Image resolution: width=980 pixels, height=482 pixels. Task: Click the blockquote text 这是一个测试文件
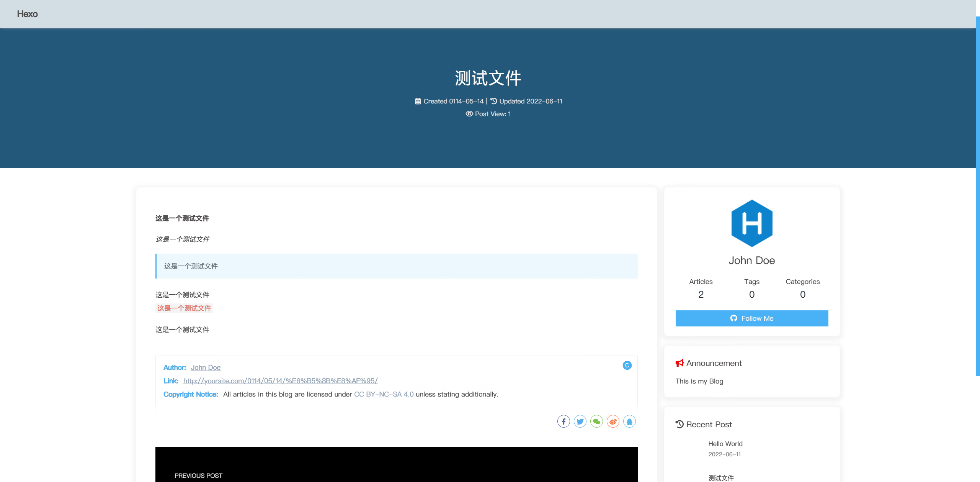(191, 266)
